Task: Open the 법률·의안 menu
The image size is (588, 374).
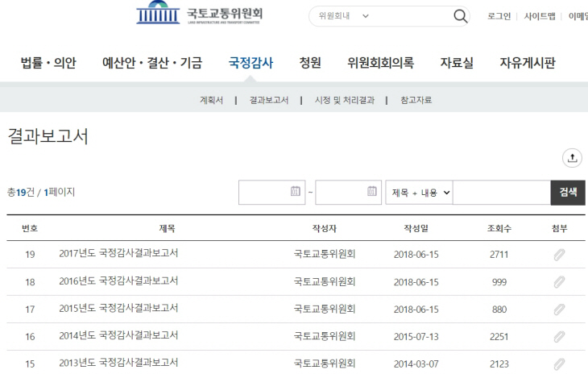Action: 48,63
